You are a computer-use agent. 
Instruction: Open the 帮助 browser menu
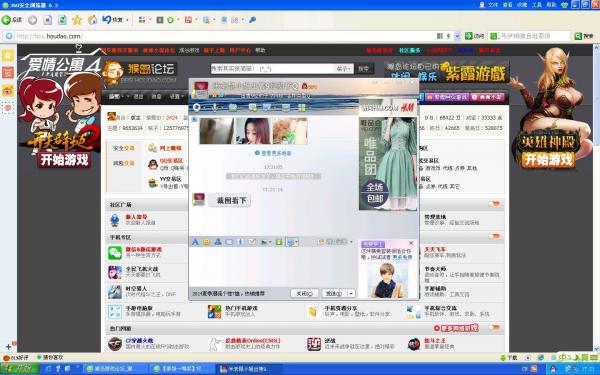point(551,5)
